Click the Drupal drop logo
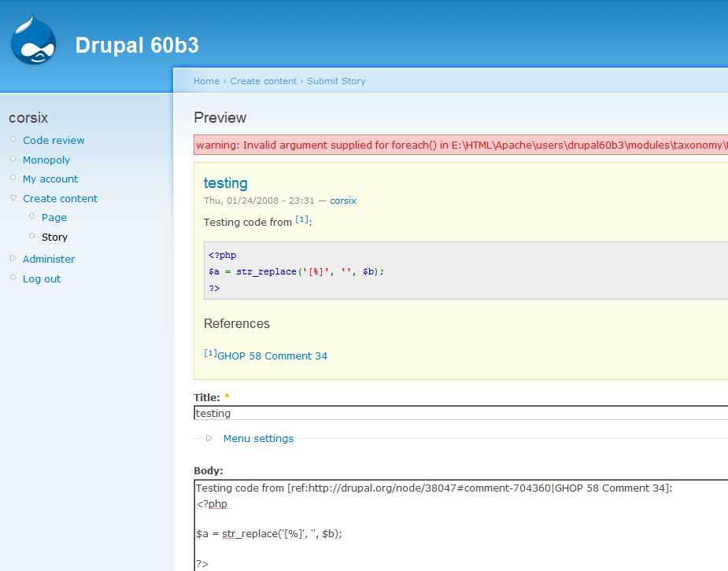Viewport: 728px width, 571px height. [x=34, y=42]
